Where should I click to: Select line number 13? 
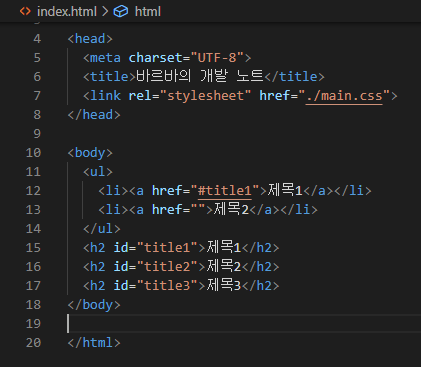coord(33,210)
